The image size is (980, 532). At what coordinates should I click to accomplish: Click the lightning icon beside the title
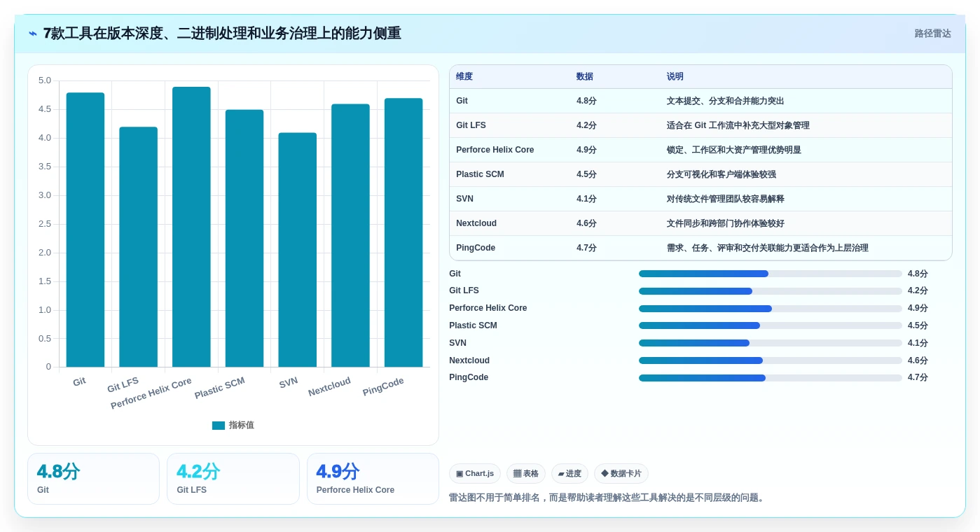click(33, 34)
